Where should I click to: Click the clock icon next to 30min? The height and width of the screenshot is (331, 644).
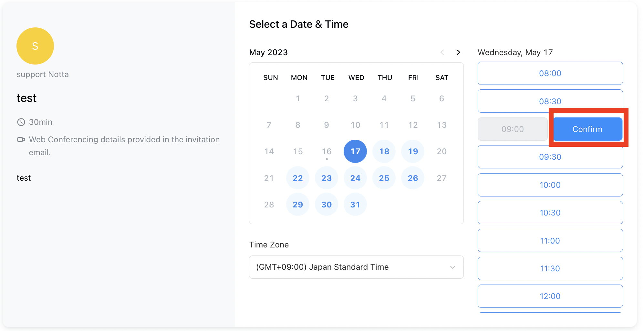click(x=21, y=122)
